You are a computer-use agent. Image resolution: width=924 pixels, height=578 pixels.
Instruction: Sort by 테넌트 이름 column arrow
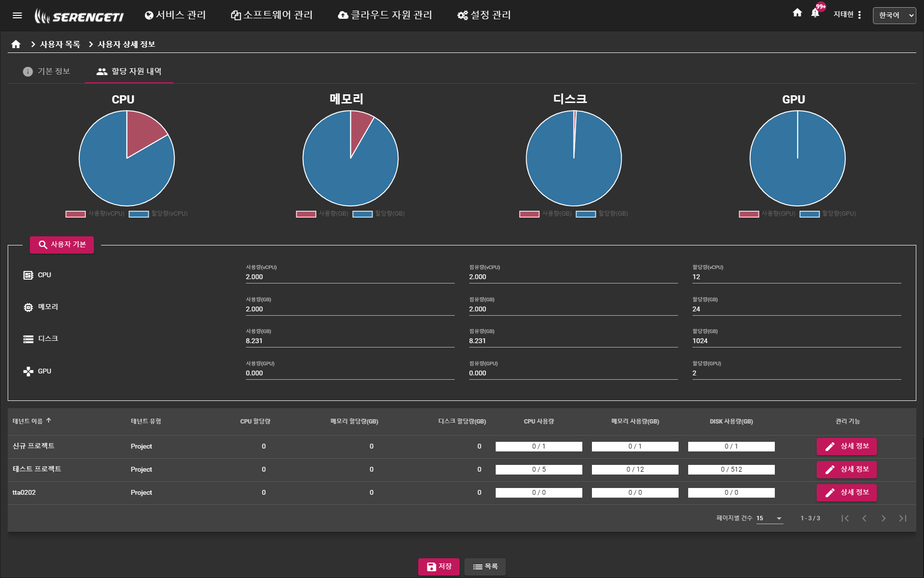(x=49, y=421)
